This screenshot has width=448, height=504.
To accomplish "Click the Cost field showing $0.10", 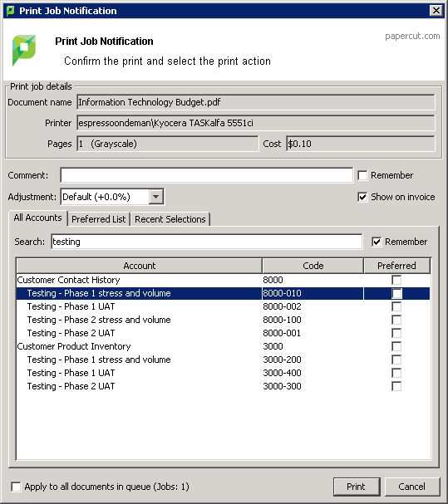I will pyautogui.click(x=361, y=144).
